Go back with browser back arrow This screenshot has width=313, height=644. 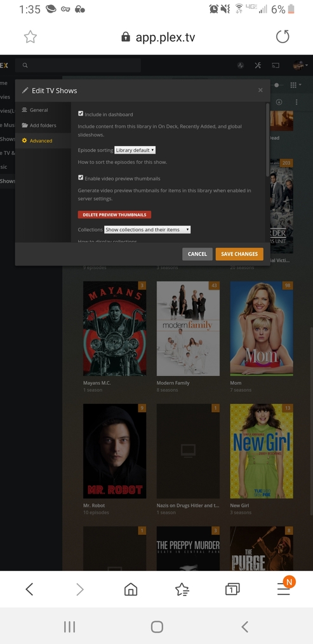click(x=29, y=589)
